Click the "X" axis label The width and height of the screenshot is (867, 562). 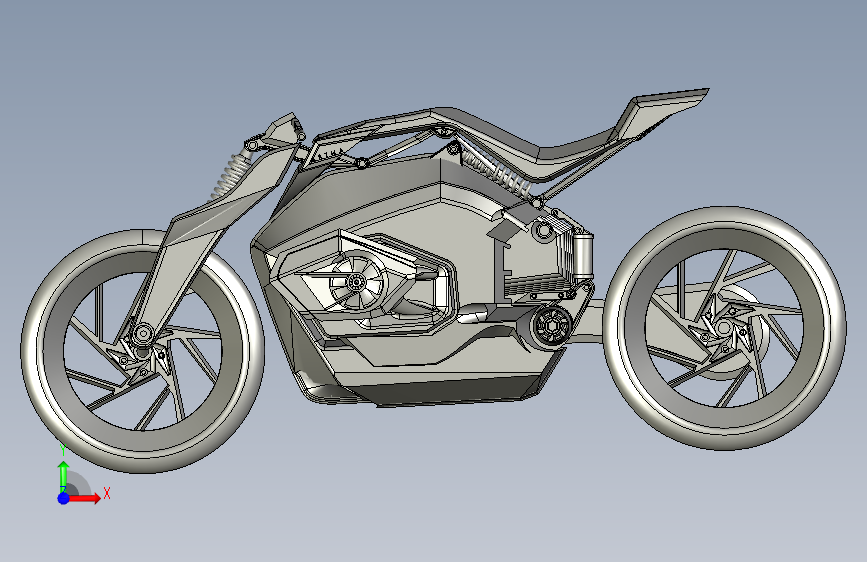point(107,493)
